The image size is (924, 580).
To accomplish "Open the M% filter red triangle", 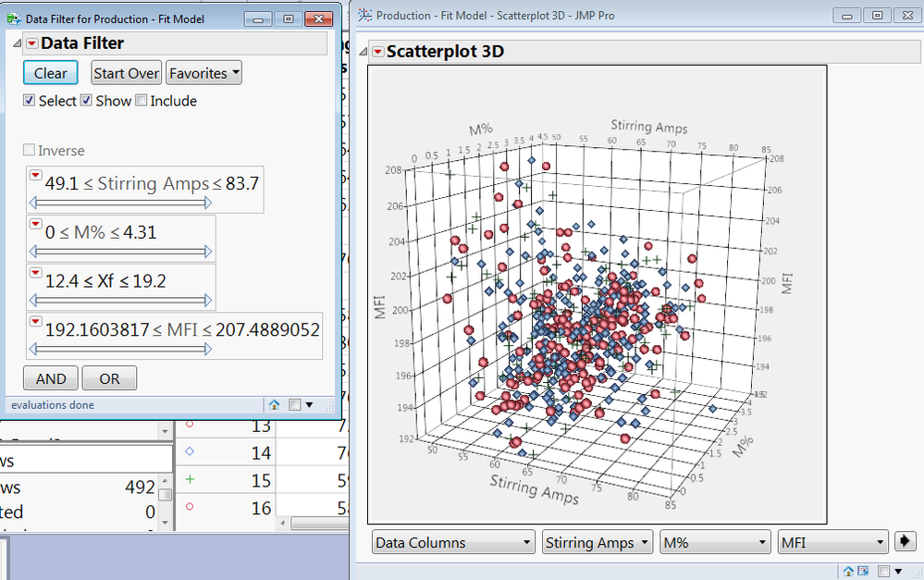I will (x=35, y=224).
